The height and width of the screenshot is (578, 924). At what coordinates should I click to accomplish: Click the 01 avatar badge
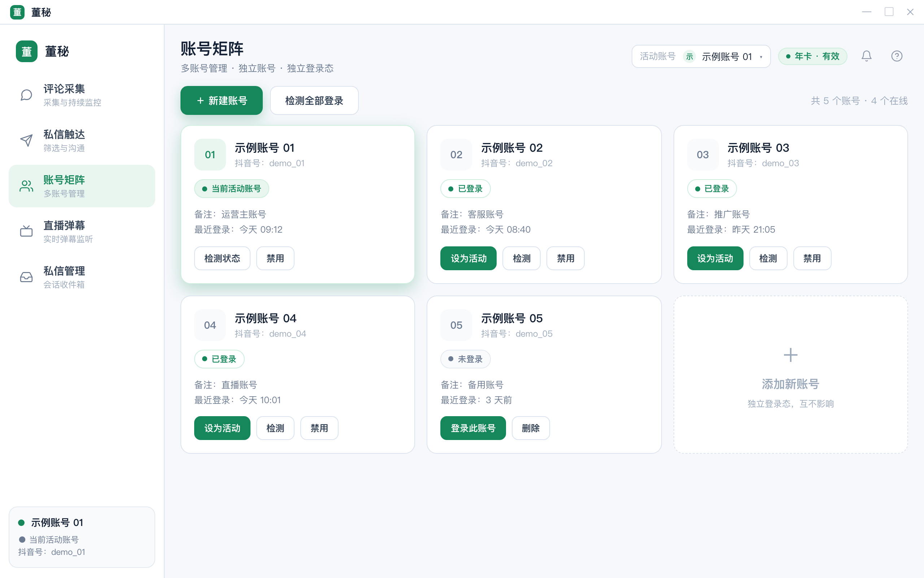(x=210, y=155)
